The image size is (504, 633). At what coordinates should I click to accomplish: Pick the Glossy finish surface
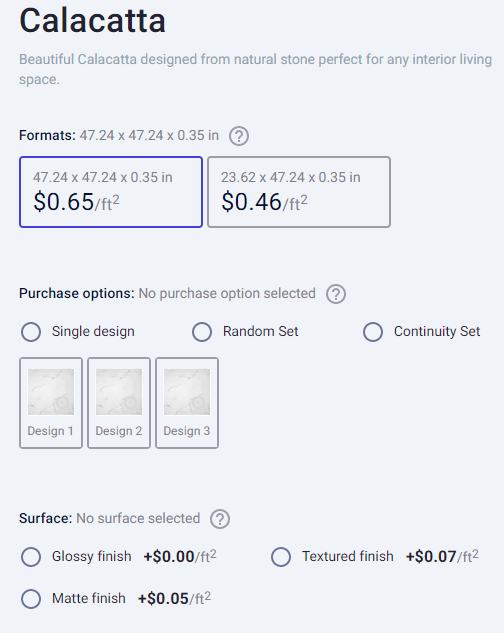[31, 557]
